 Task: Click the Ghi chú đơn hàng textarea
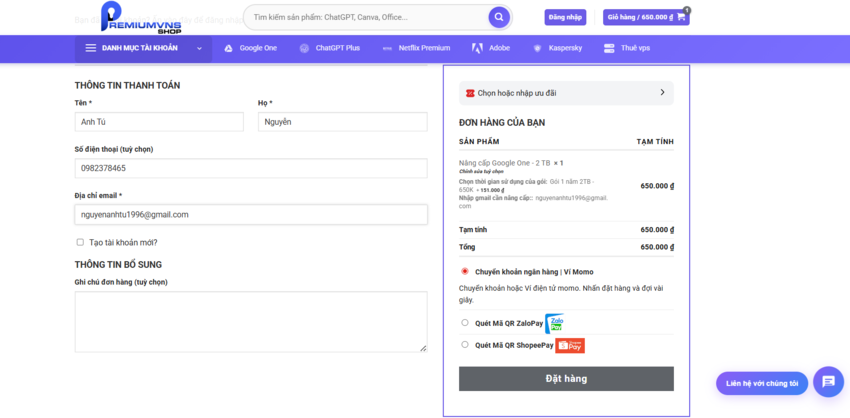251,322
